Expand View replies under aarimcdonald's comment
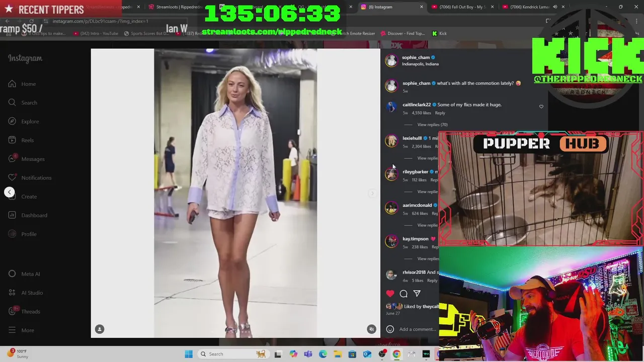This screenshot has width=644, height=362. tap(428, 225)
